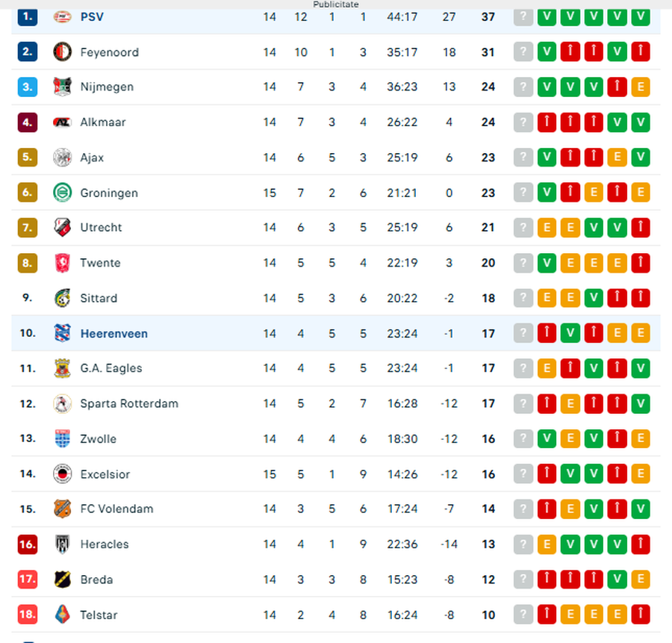
Task: Select the FC Volendam team name
Action: tap(116, 509)
